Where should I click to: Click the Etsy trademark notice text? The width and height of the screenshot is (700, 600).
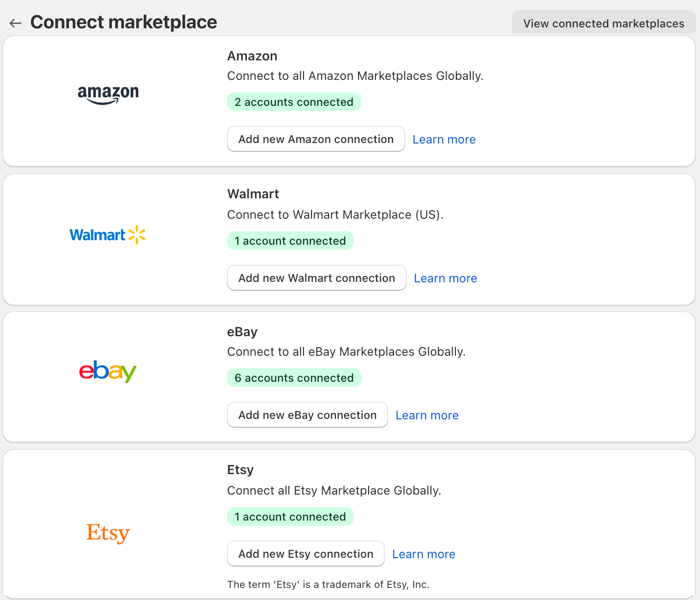click(x=328, y=584)
